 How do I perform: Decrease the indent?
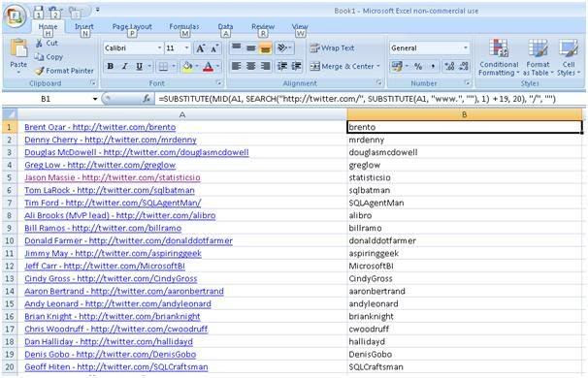pyautogui.click(x=282, y=66)
